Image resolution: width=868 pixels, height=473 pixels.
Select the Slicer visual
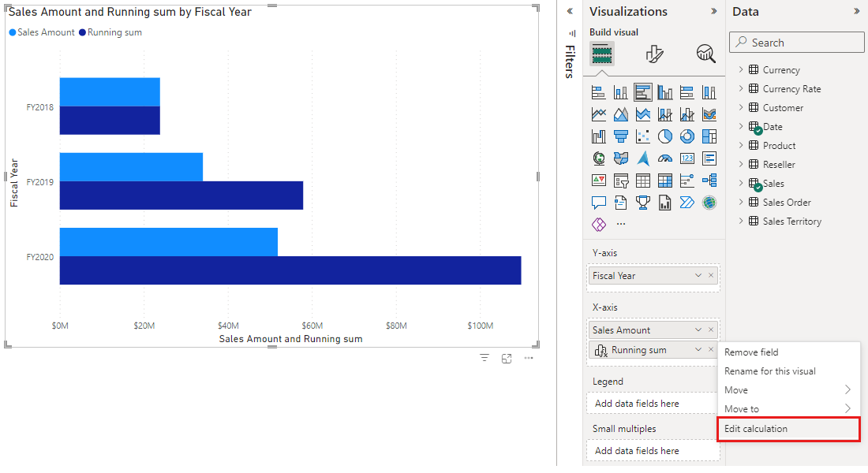[x=620, y=181]
